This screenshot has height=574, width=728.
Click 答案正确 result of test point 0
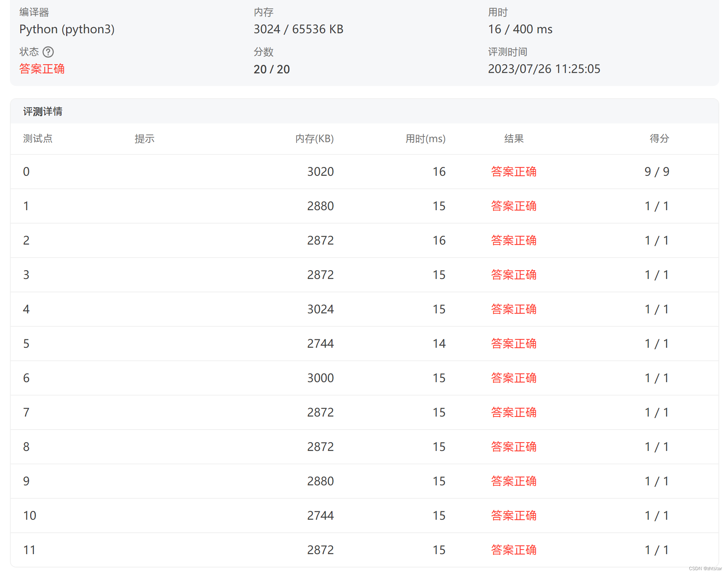(x=514, y=172)
